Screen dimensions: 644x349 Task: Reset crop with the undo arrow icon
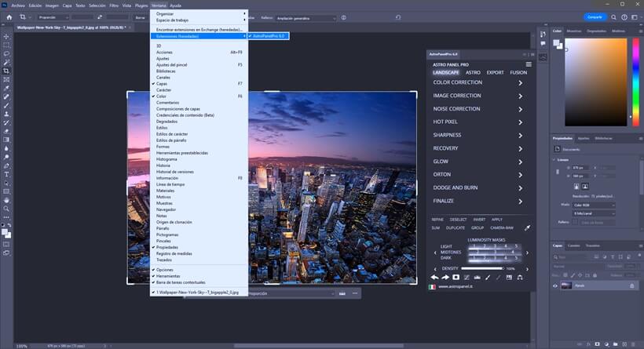(x=398, y=17)
